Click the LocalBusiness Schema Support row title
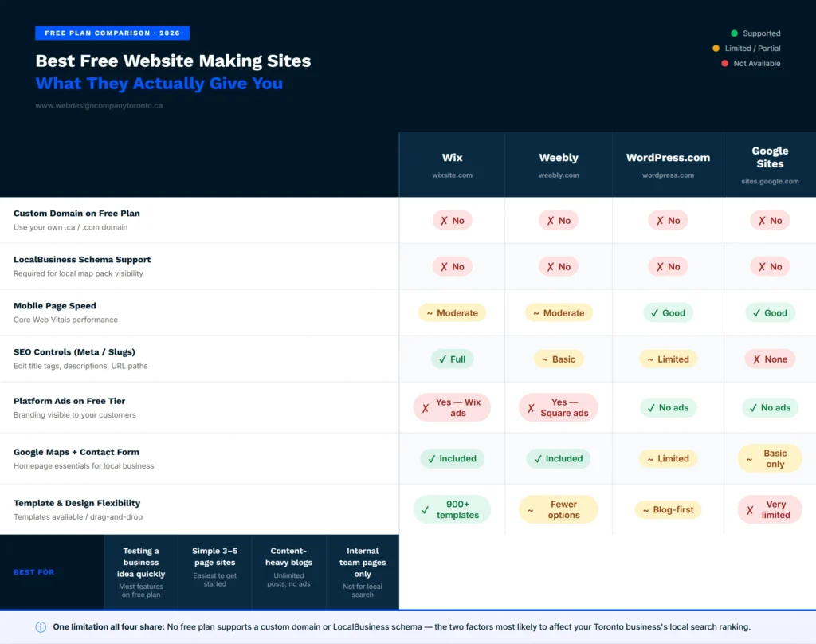The width and height of the screenshot is (816, 644). (82, 260)
